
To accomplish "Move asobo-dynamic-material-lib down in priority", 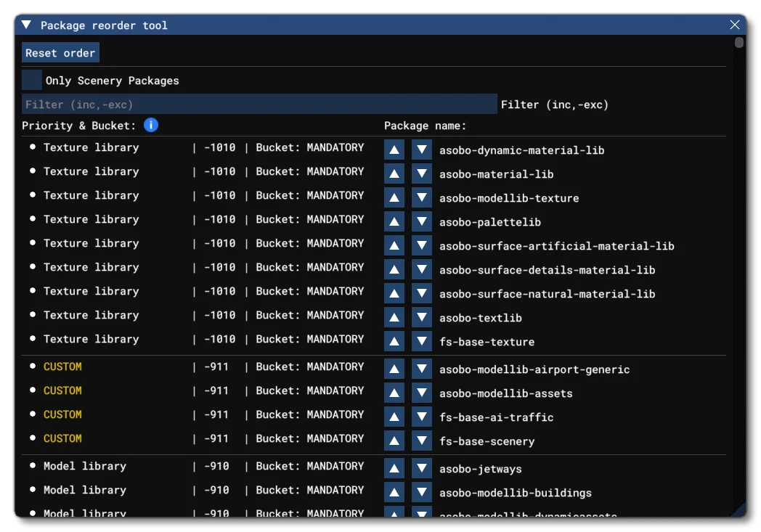I will (422, 150).
